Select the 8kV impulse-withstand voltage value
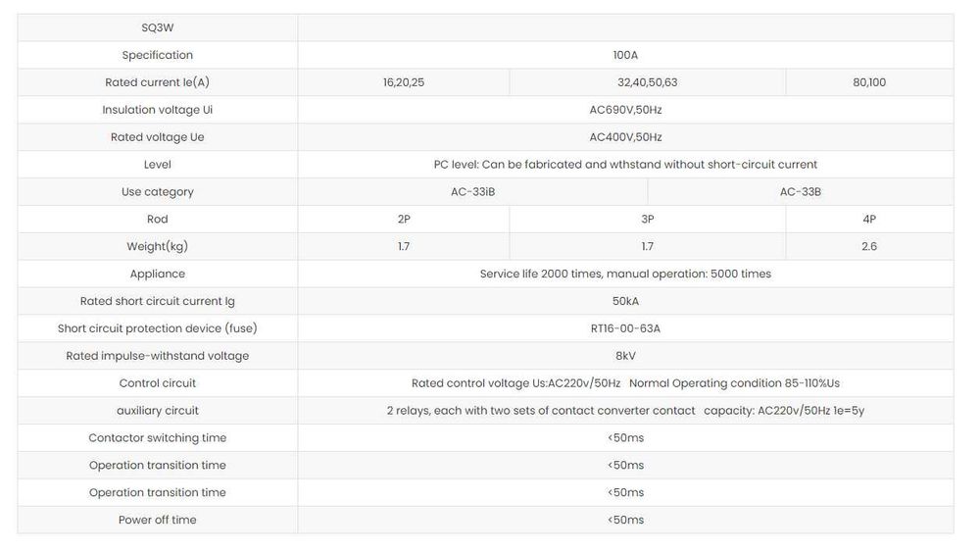This screenshot has height=552, width=980. click(x=625, y=356)
